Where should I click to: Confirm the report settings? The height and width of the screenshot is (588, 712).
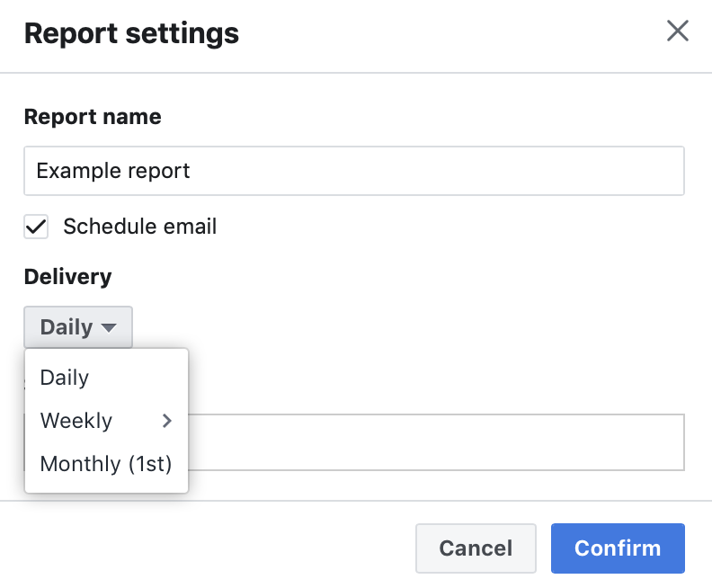click(x=618, y=548)
